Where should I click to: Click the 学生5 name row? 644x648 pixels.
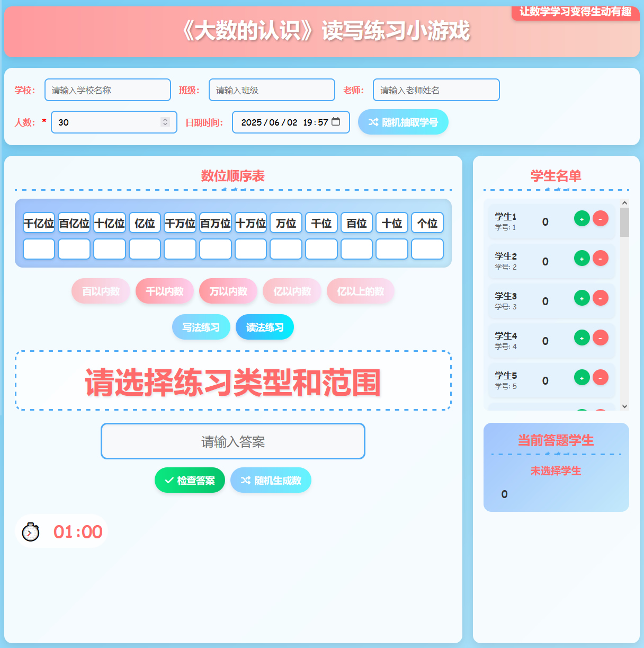pyautogui.click(x=552, y=380)
